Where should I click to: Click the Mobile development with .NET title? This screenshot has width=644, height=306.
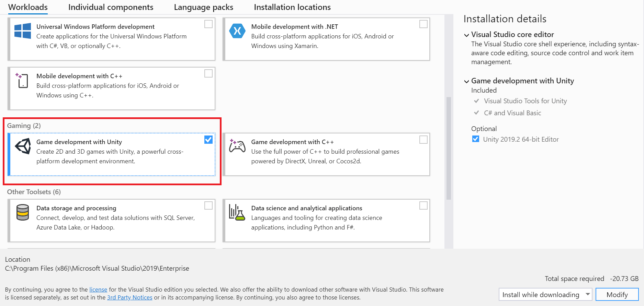click(295, 27)
